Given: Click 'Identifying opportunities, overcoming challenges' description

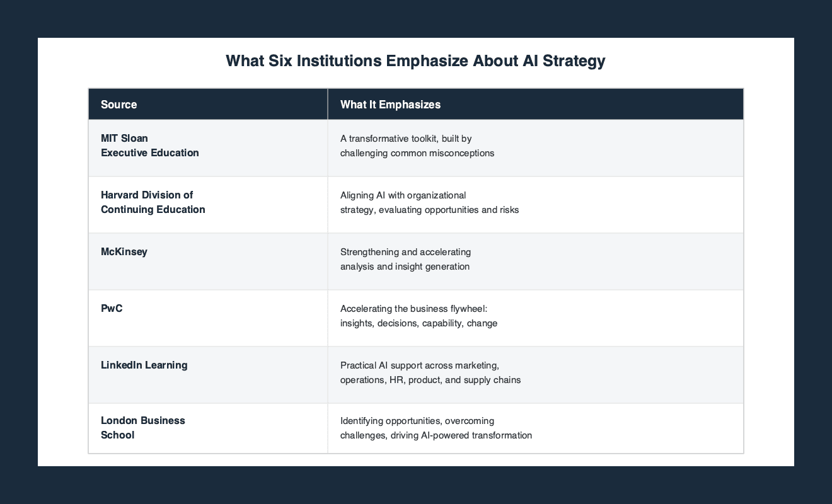Looking at the screenshot, I should tap(436, 428).
